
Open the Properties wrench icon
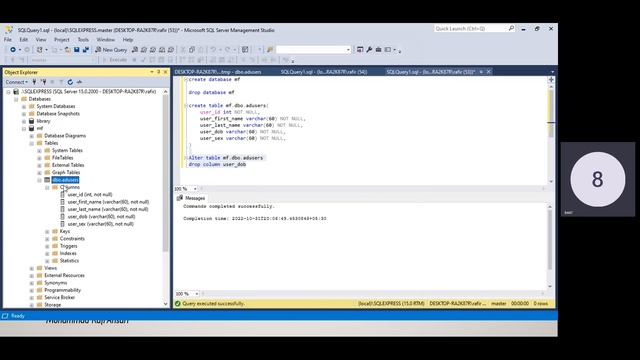click(369, 49)
